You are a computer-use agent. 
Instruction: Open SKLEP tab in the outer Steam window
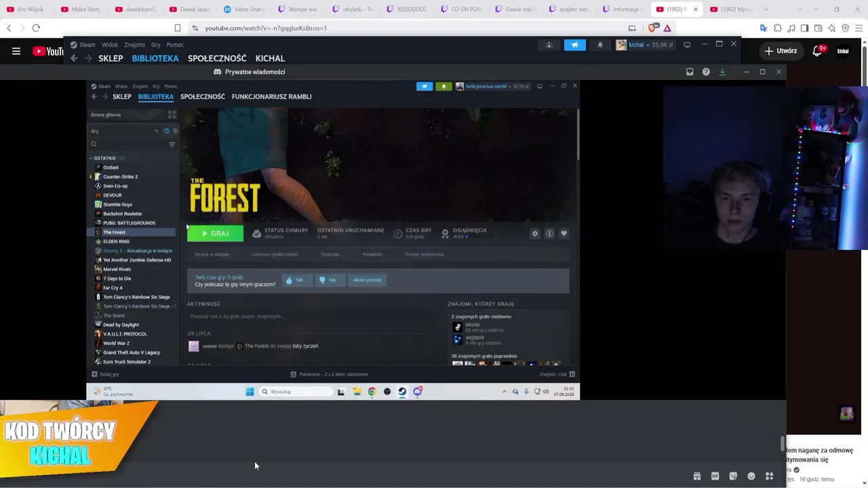[111, 58]
